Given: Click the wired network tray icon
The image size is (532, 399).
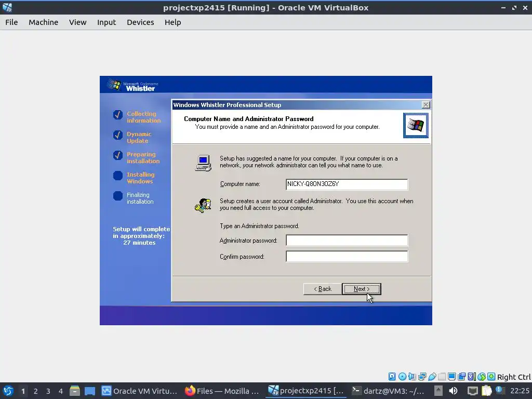Looking at the screenshot, I should coord(472,391).
